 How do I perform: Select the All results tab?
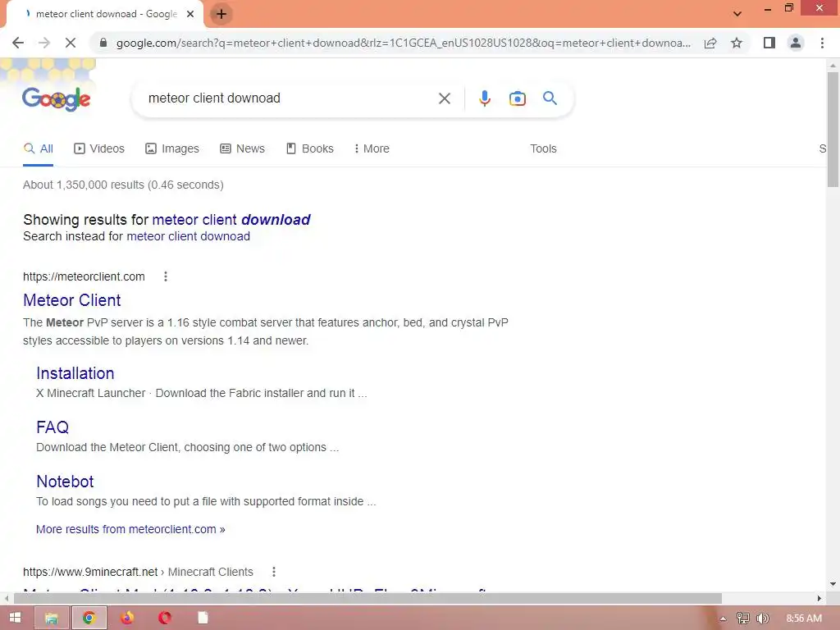pos(38,149)
